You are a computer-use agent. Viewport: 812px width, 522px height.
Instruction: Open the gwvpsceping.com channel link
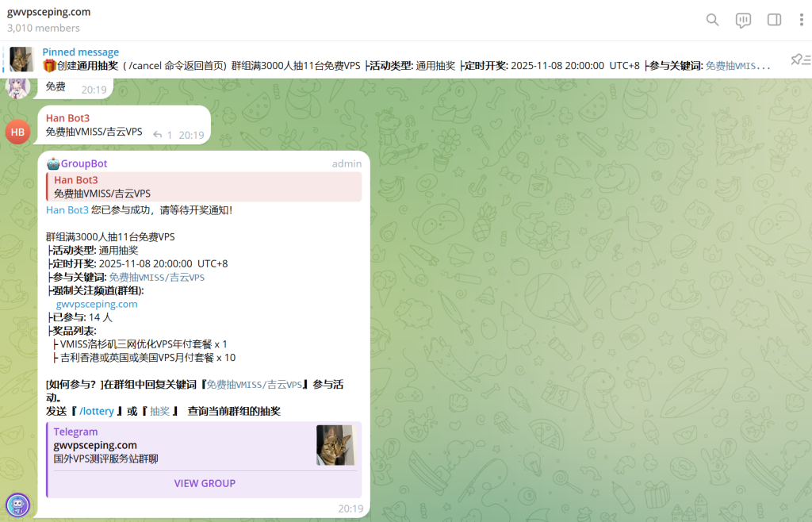click(95, 304)
